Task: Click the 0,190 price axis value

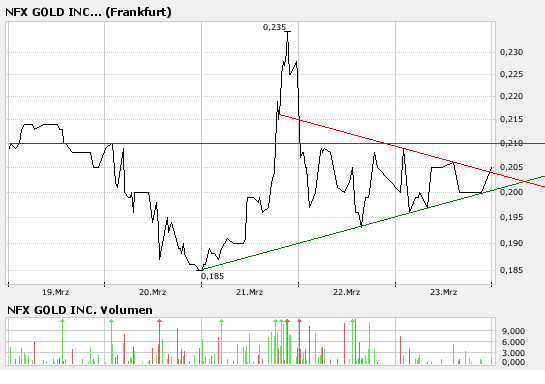Action: [511, 243]
